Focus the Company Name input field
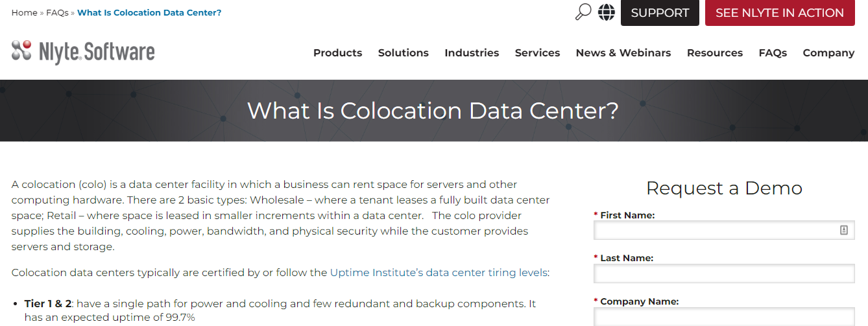The image size is (868, 326). tap(724, 316)
